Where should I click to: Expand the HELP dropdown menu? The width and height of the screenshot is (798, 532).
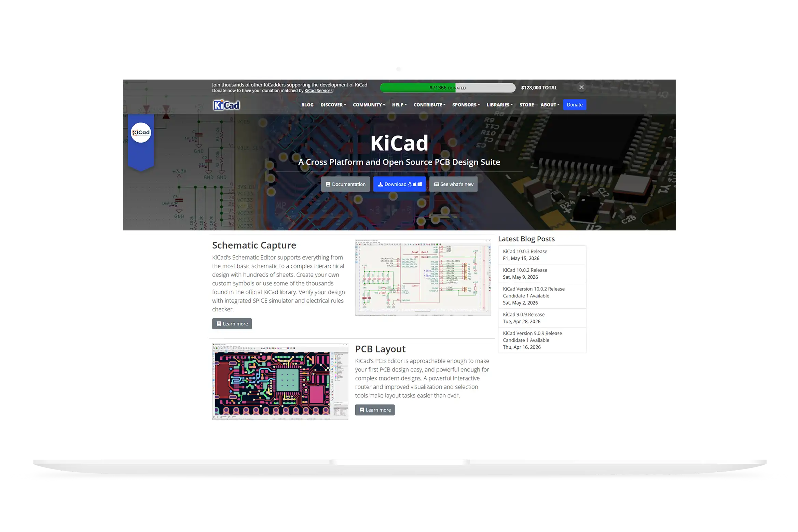pyautogui.click(x=399, y=105)
